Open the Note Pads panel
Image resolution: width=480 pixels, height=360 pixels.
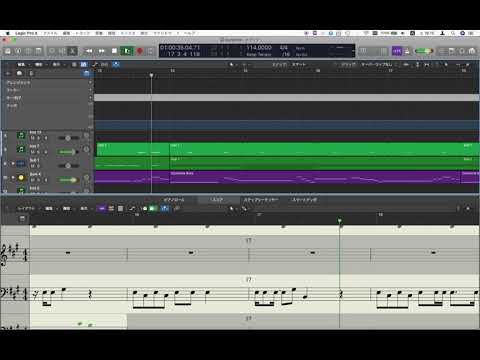pos(452,51)
